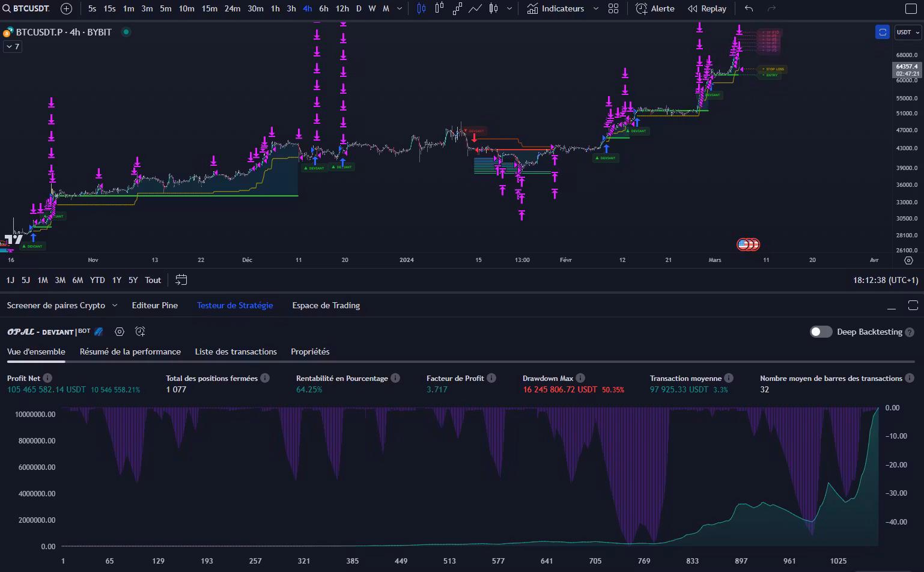
Task: Click the Replay button
Action: (707, 8)
